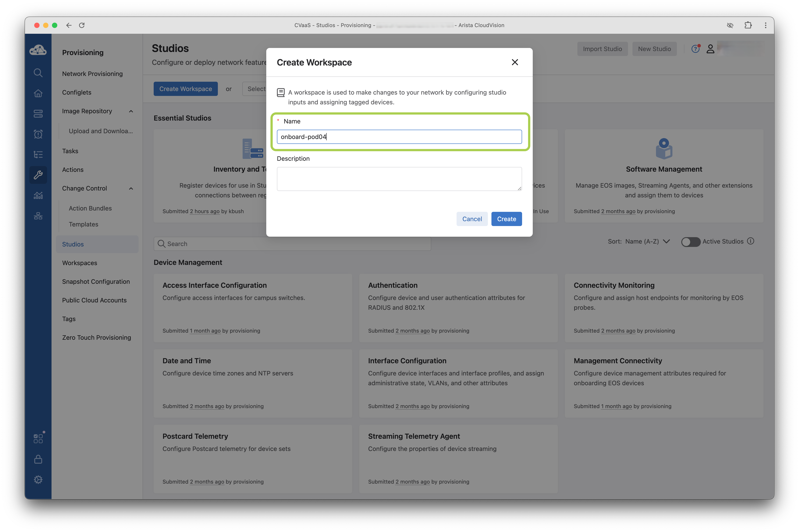
Task: Open Workspaces in the Provisioning menu
Action: [80, 263]
